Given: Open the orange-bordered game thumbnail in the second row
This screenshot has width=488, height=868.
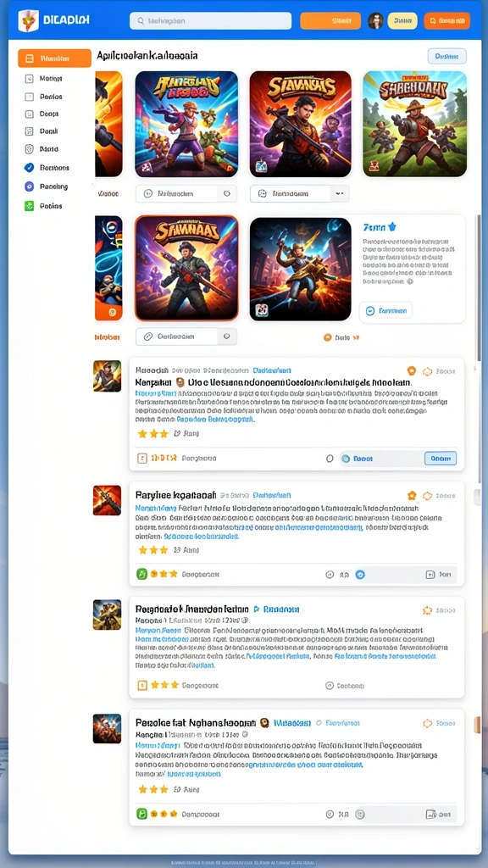Looking at the screenshot, I should coord(186,269).
